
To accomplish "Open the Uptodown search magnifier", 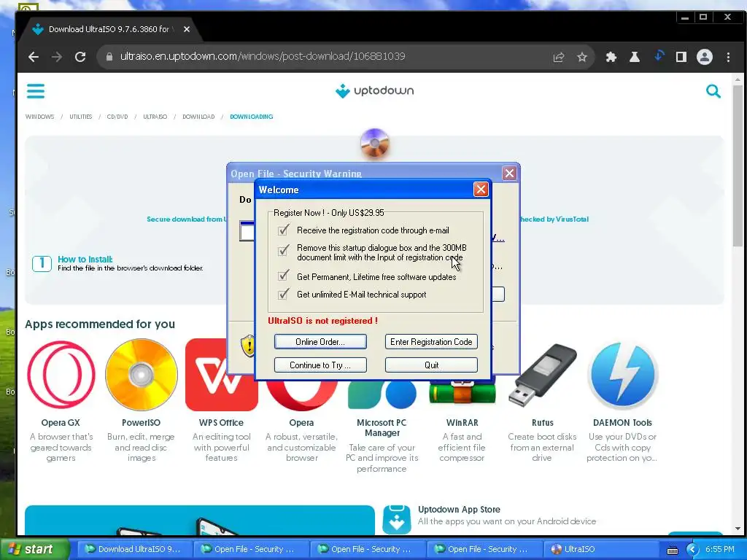I will (x=713, y=91).
